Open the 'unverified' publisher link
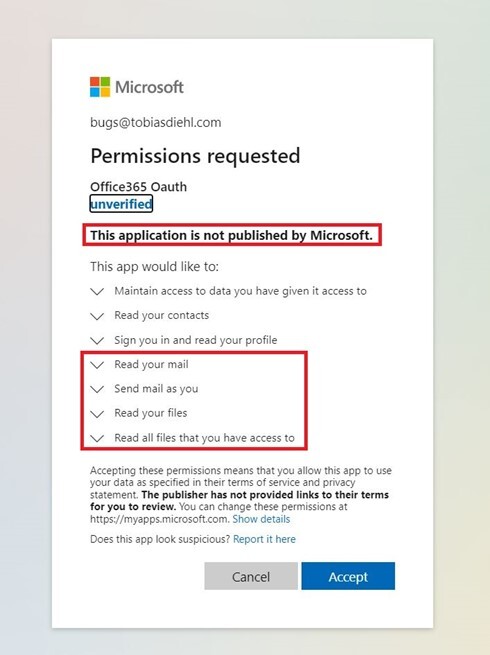The width and height of the screenshot is (490, 655). [x=121, y=204]
